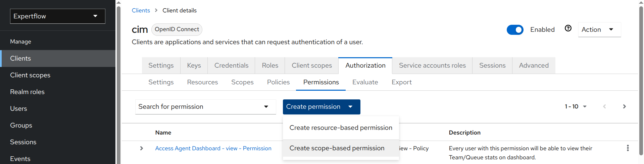Screen dimensions: 644x164
Task: Open the 1 - 10 pagination dropdown
Action: [576, 106]
